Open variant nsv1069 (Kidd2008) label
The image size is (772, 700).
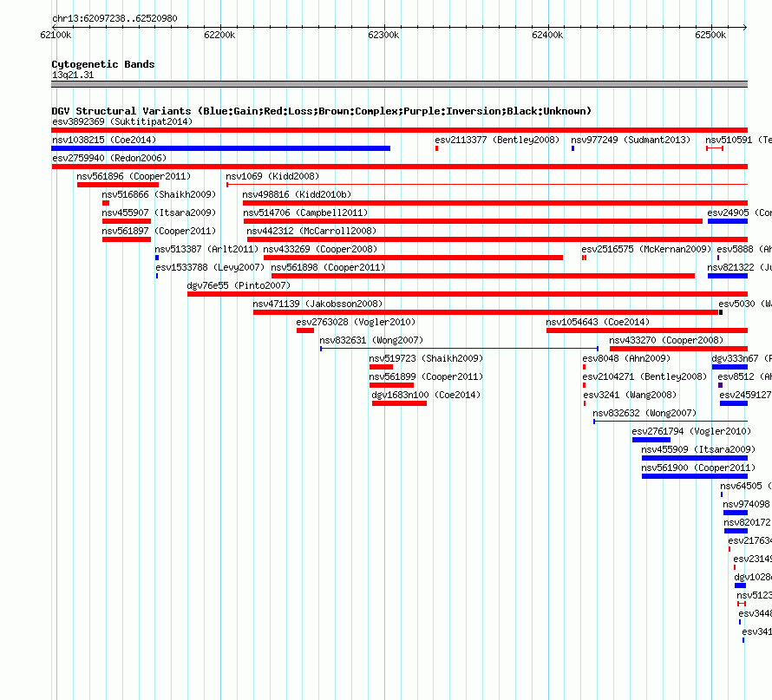(x=272, y=176)
